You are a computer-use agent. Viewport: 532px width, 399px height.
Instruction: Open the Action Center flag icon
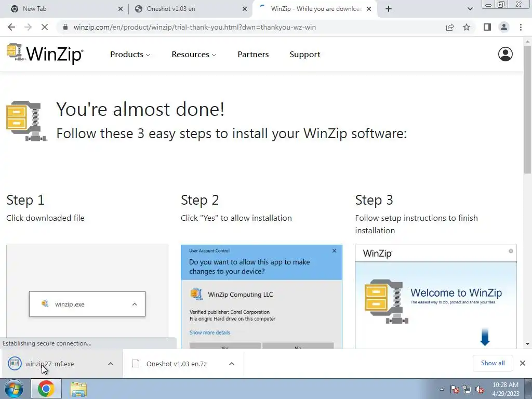454,389
